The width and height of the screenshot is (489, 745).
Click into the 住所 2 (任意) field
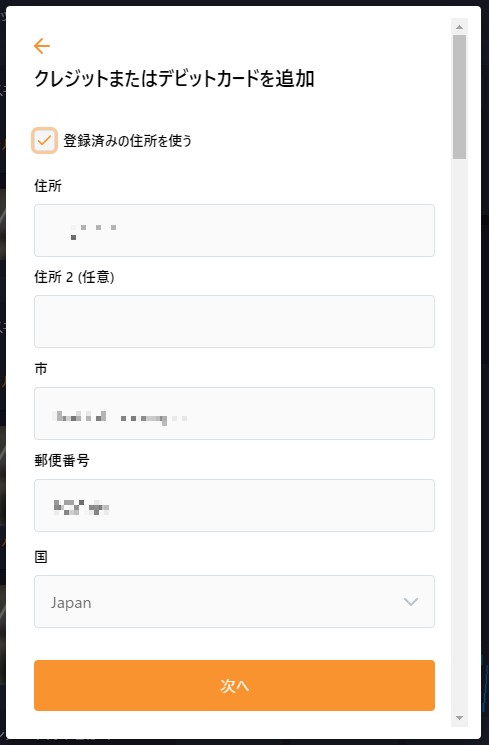click(x=234, y=322)
